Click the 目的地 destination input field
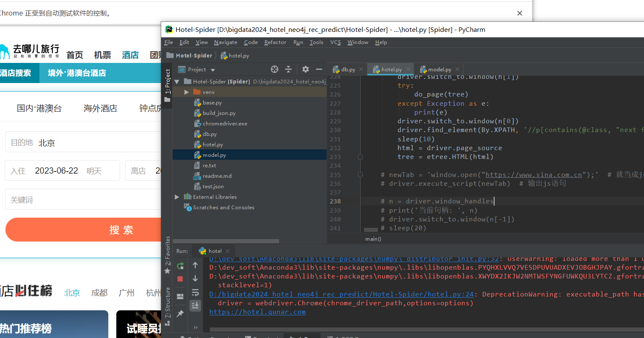The height and width of the screenshot is (338, 644). coord(83,143)
